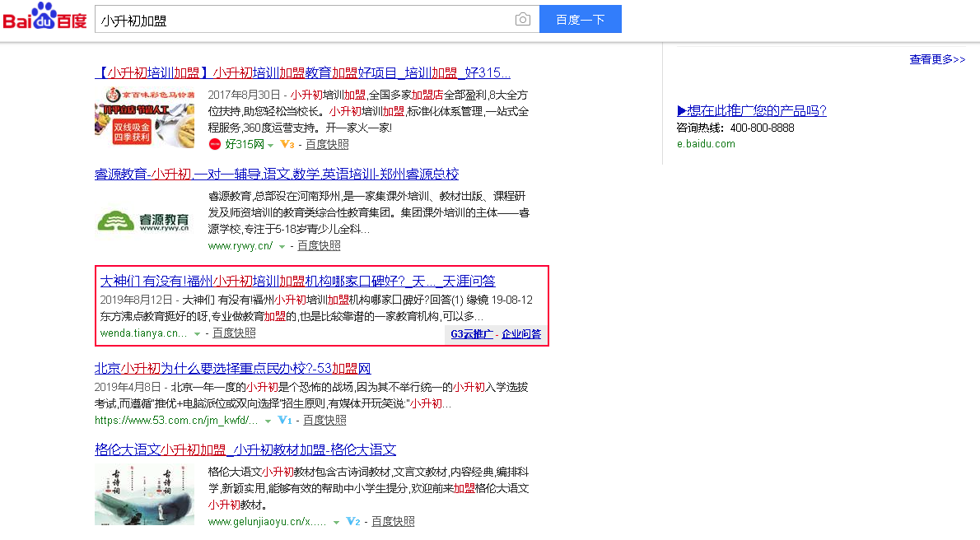
Task: Open the 小升初培训加盟 好315 result title
Action: coord(302,73)
